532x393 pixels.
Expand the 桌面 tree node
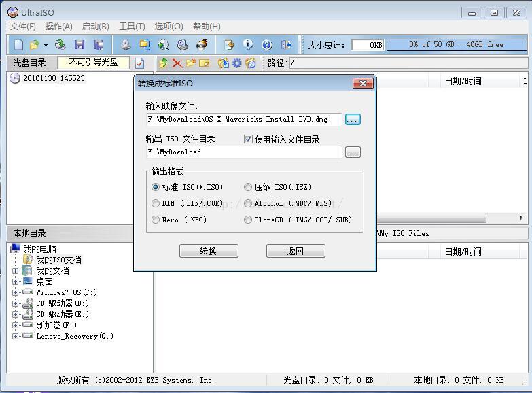coord(15,282)
